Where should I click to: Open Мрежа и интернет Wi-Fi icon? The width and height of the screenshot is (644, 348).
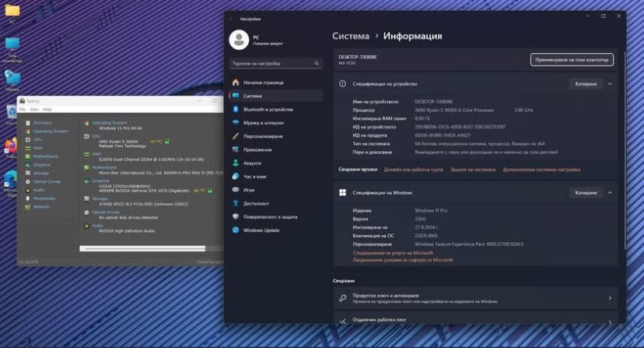pyautogui.click(x=236, y=122)
